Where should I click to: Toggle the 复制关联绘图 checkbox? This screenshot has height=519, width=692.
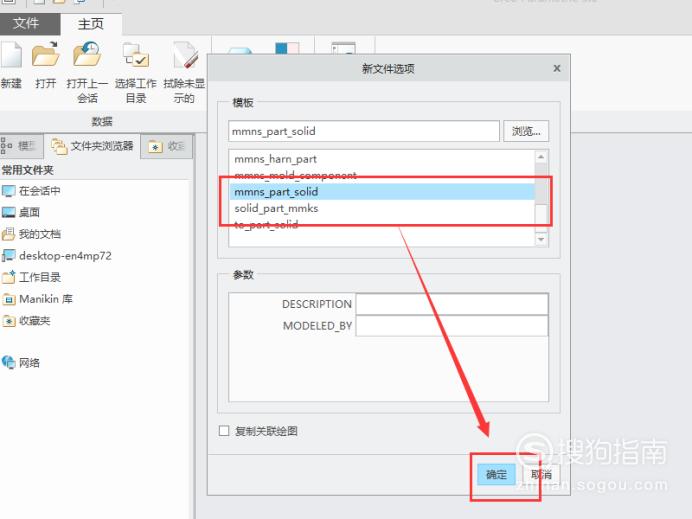(224, 431)
